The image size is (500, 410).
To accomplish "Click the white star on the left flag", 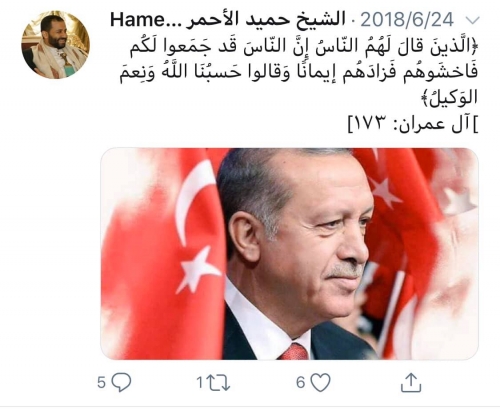I will coord(199,269).
